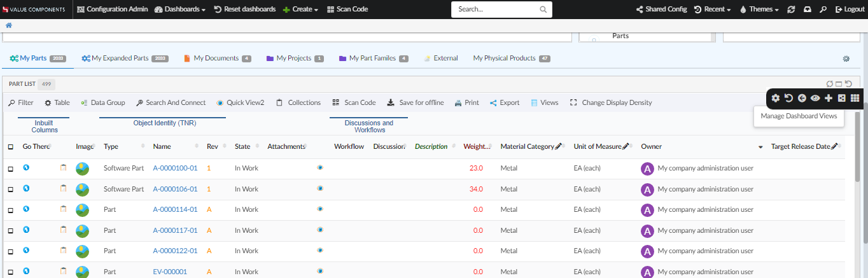Image resolution: width=868 pixels, height=278 pixels.
Task: Open part link A-0000122-01
Action: (x=175, y=251)
